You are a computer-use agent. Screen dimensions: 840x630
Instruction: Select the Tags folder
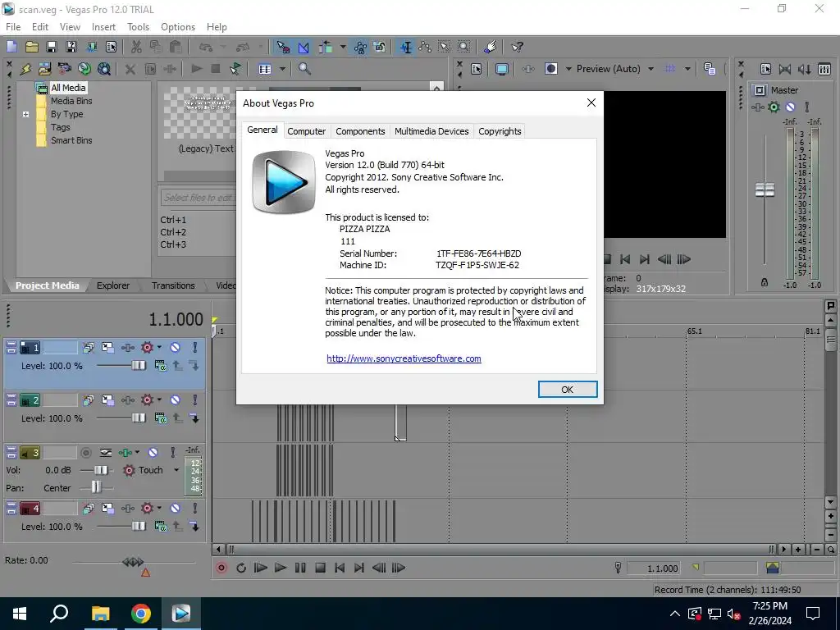[61, 127]
